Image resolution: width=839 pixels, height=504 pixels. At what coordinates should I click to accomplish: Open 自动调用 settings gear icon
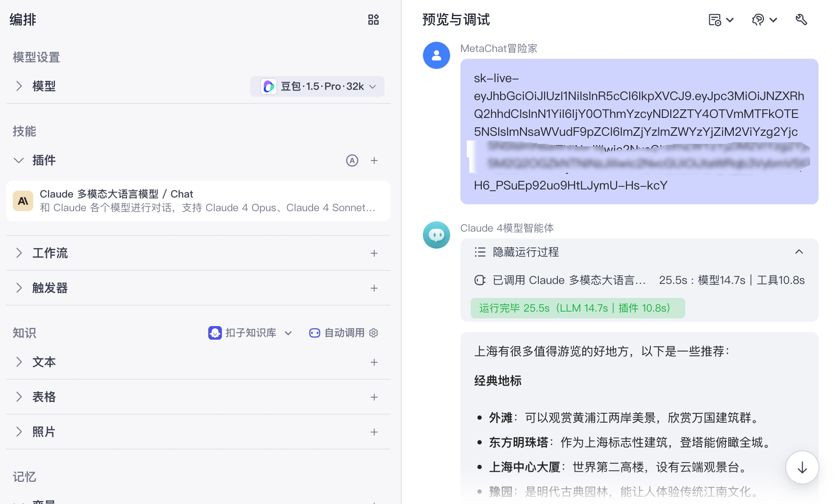374,333
